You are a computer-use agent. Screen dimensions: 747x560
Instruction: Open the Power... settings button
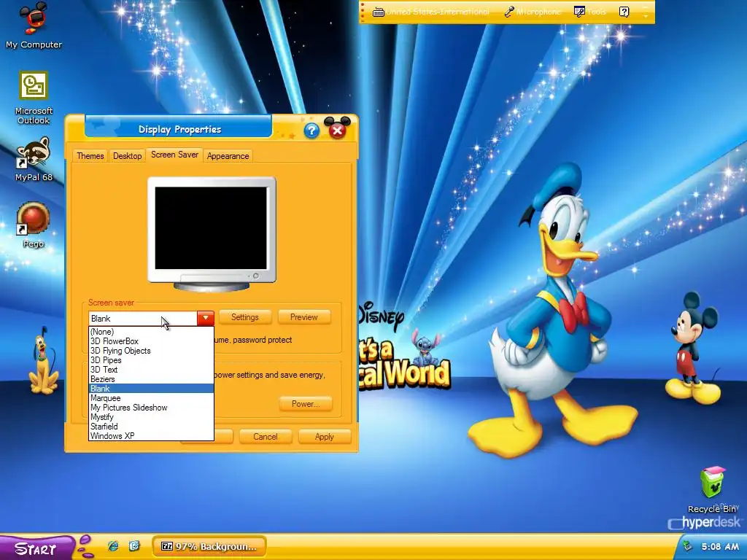click(x=306, y=404)
